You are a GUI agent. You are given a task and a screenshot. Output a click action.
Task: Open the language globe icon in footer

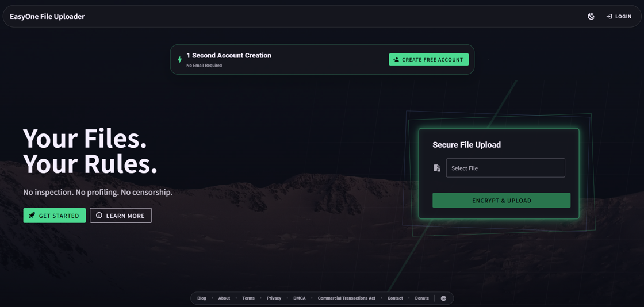point(443,298)
